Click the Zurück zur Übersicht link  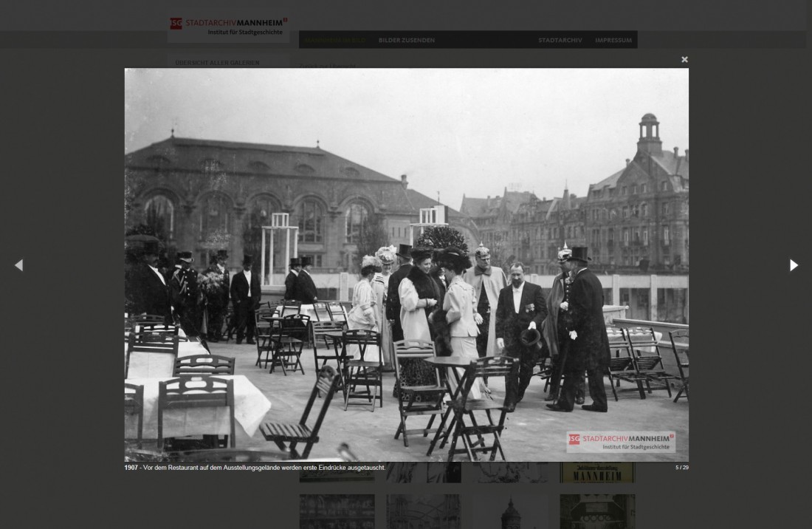328,65
